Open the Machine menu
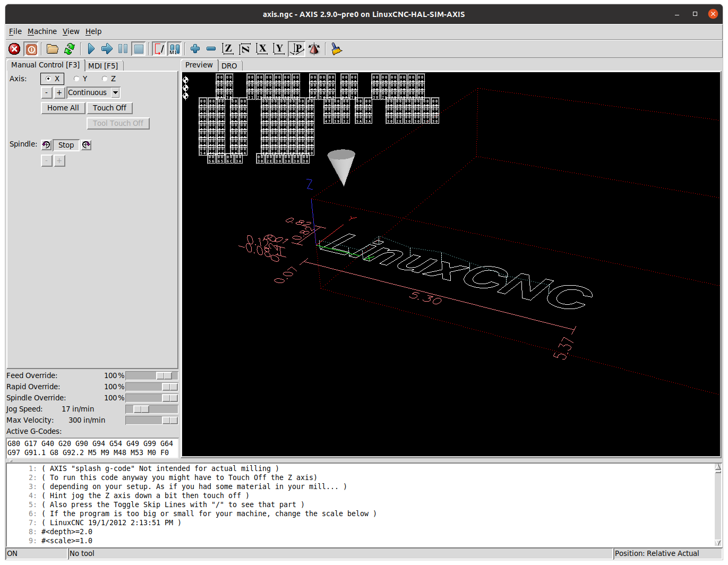 tap(42, 31)
